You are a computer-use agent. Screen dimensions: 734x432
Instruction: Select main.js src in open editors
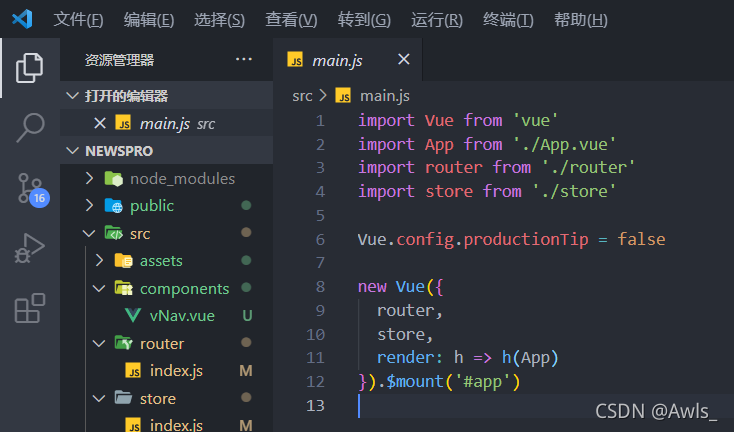tap(167, 123)
